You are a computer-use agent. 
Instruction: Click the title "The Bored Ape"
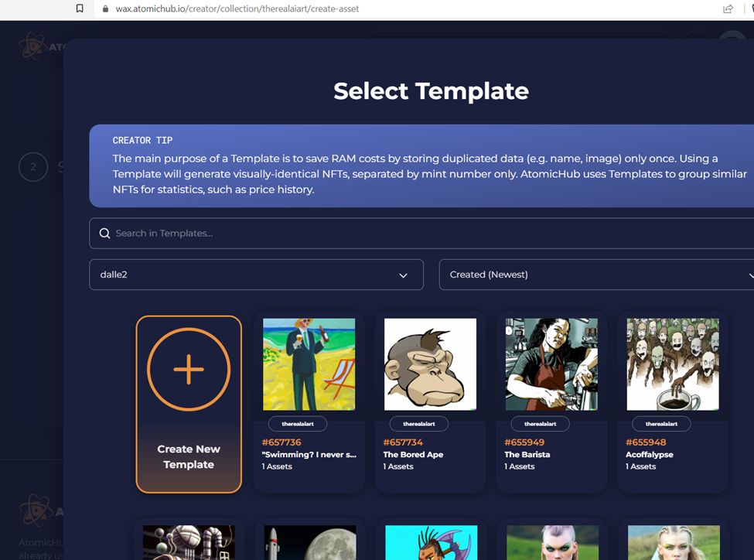pyautogui.click(x=413, y=455)
